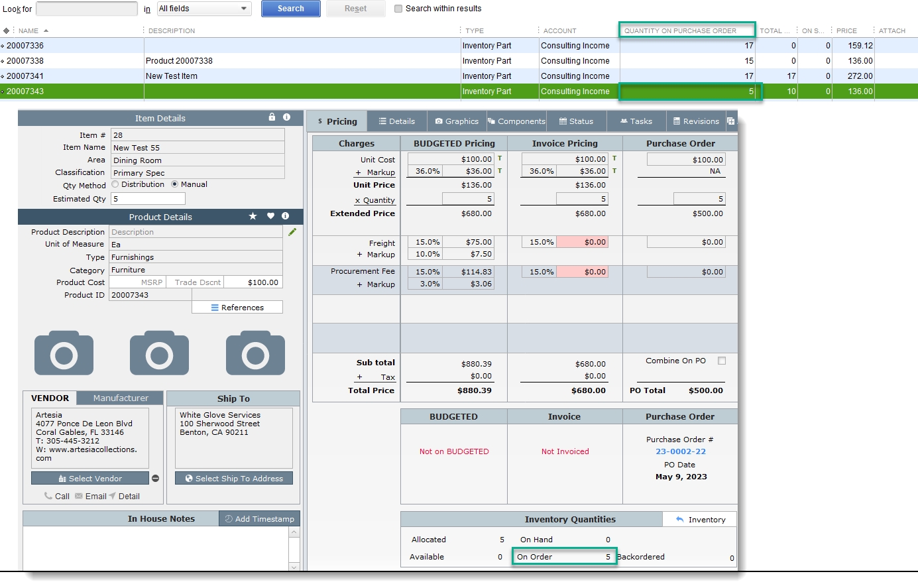Click the Select Ship To Address button

(234, 479)
